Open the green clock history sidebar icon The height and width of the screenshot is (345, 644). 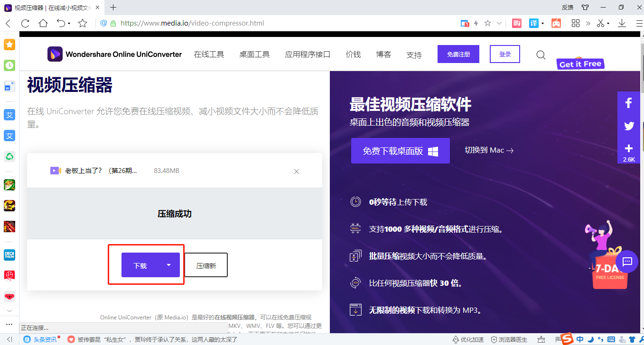(x=9, y=65)
